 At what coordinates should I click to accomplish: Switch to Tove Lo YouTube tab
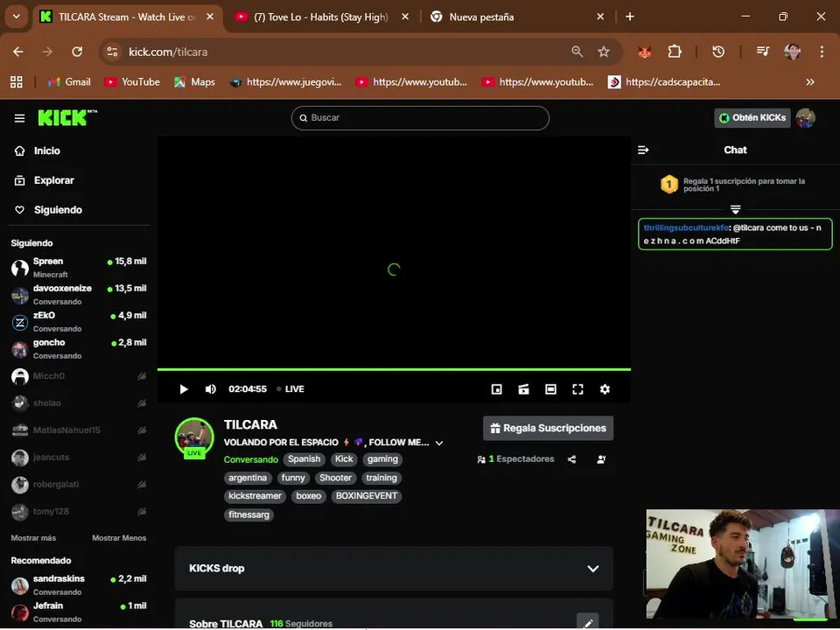tap(323, 17)
